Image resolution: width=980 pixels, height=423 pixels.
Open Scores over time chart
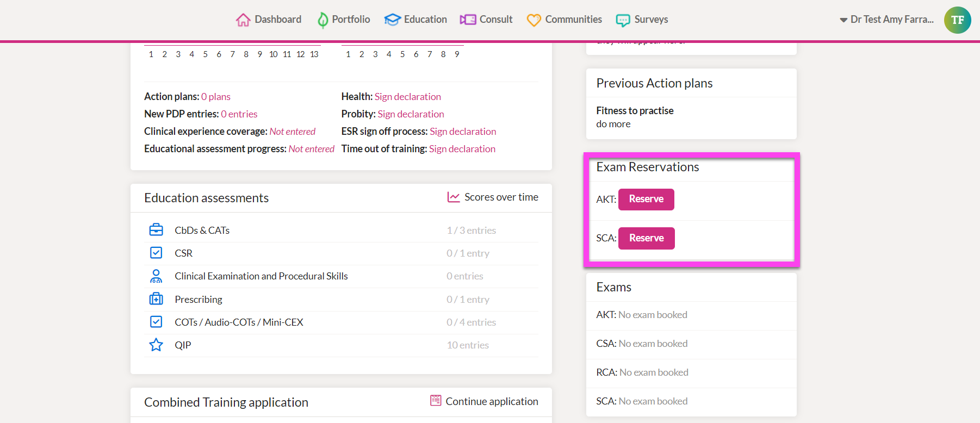pyautogui.click(x=493, y=197)
